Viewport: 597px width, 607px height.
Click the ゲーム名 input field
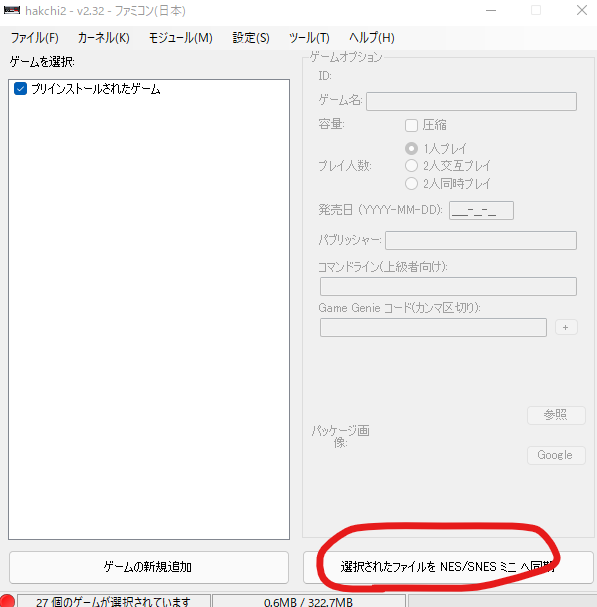coord(471,101)
